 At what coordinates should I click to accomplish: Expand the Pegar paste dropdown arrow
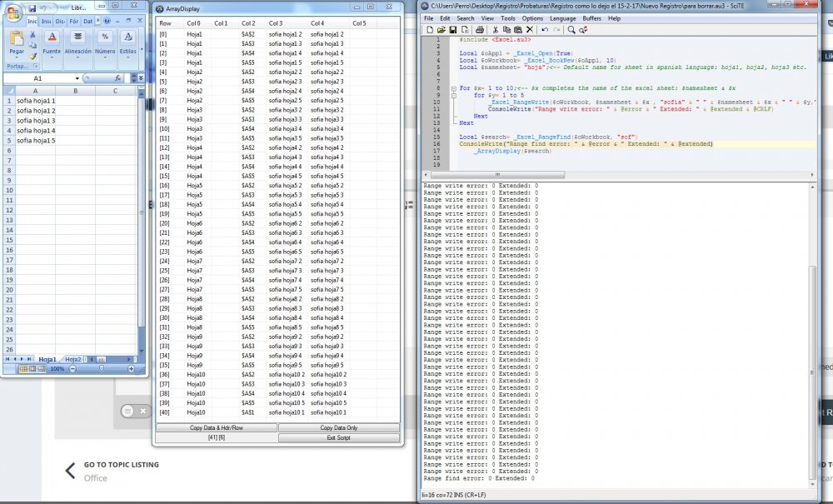pyautogui.click(x=17, y=59)
